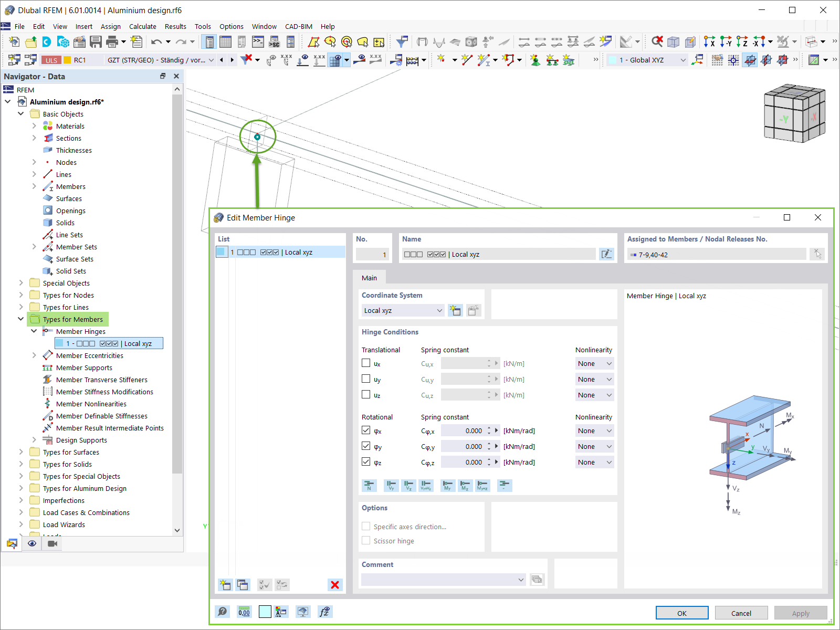Click the Cancel button
The height and width of the screenshot is (630, 840).
click(x=741, y=613)
